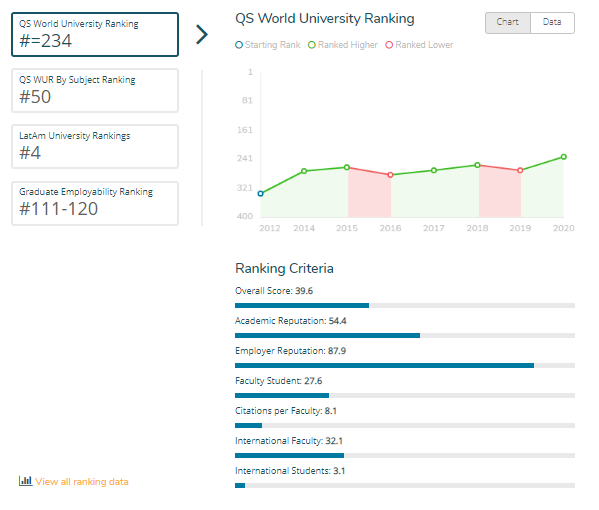Click the '#=234' rank value

click(45, 41)
